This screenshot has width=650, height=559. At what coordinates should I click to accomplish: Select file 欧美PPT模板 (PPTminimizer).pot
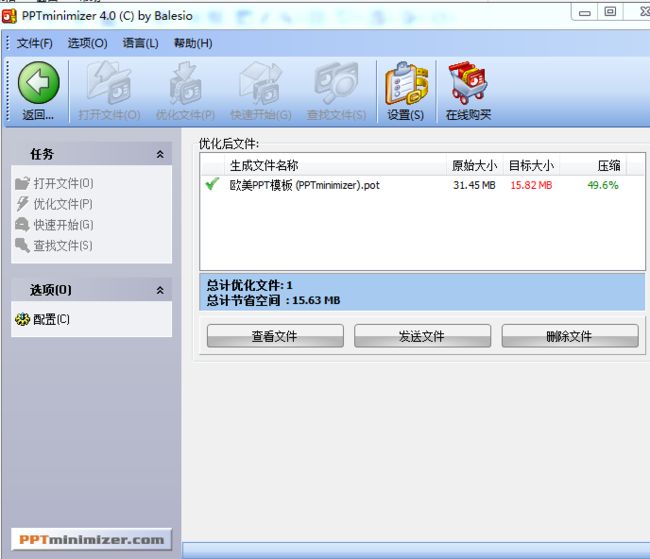pyautogui.click(x=305, y=185)
